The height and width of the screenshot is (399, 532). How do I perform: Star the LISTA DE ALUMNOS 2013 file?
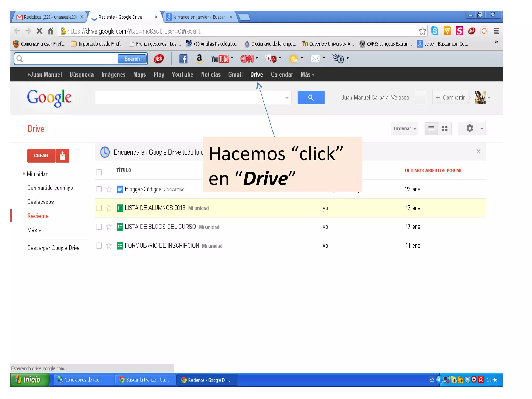pos(109,208)
